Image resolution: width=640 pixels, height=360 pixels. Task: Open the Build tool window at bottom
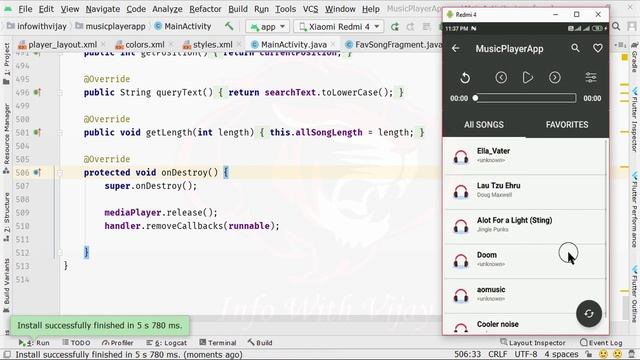point(260,343)
